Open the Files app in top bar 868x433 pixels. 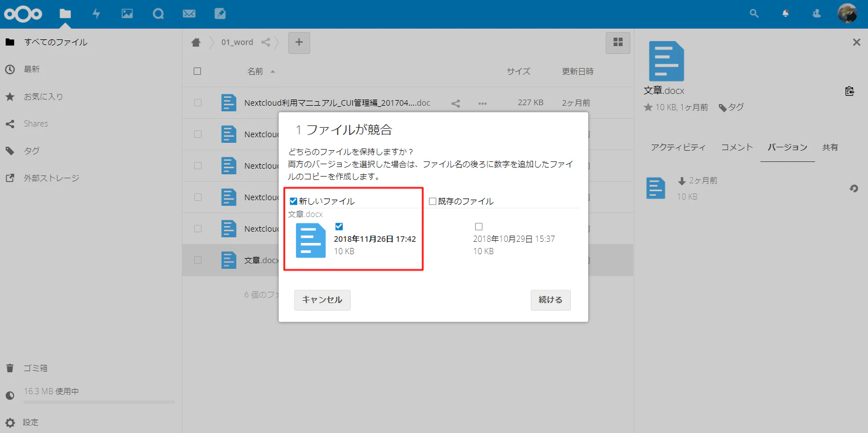click(65, 13)
